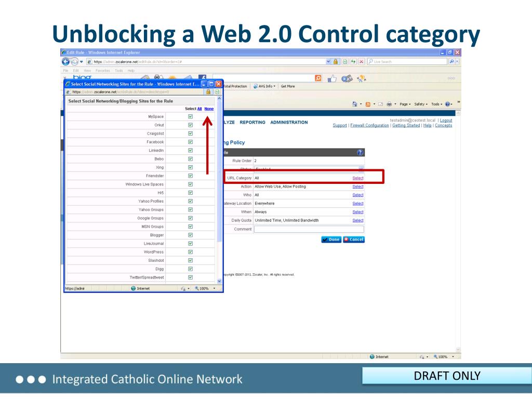This screenshot has width=532, height=399.
Task: Open the Firewall Configuration link
Action: pyautogui.click(x=369, y=126)
